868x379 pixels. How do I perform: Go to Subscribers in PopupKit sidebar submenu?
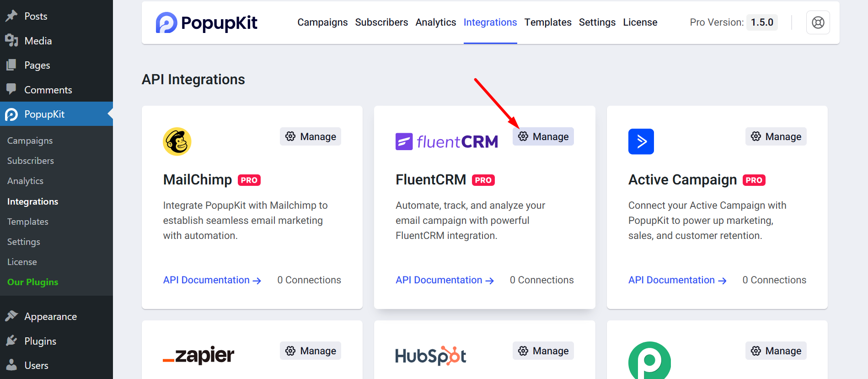31,161
